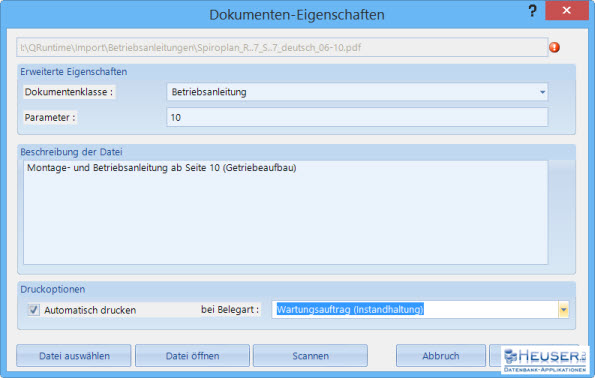Click the Parameter label
The height and width of the screenshot is (378, 595).
tap(50, 117)
